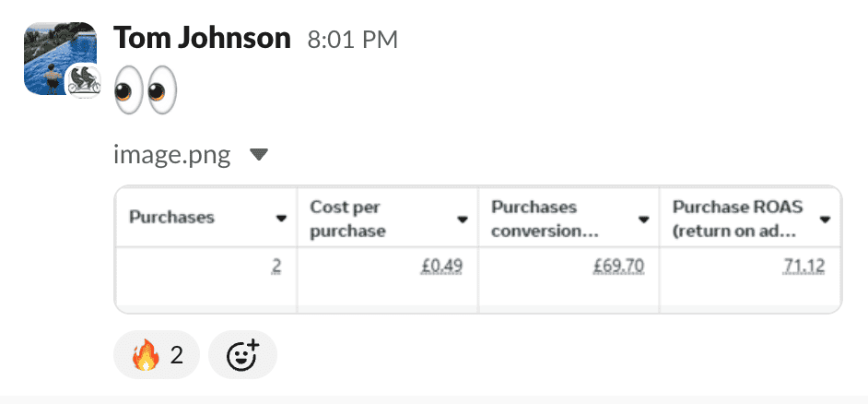The image size is (868, 404).
Task: Open the Cost per purchase dropdown arrow
Action: click(462, 219)
